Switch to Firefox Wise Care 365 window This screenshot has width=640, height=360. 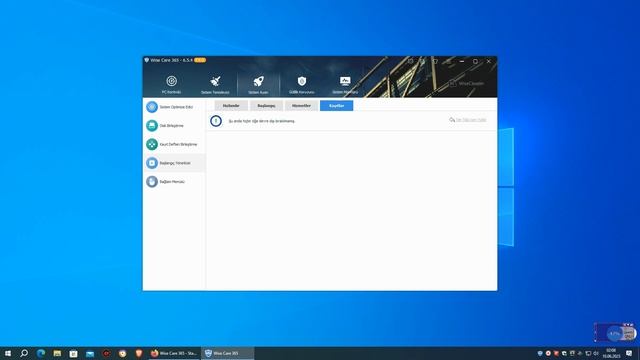tap(173, 353)
